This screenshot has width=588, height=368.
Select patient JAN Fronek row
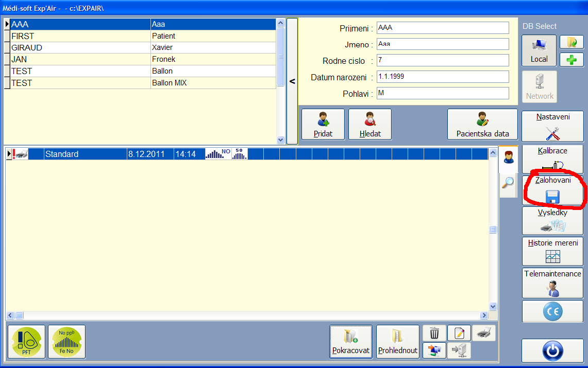point(143,59)
